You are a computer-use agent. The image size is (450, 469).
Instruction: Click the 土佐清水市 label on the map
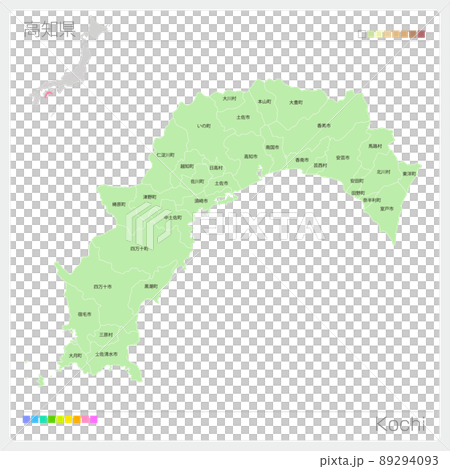tap(106, 354)
